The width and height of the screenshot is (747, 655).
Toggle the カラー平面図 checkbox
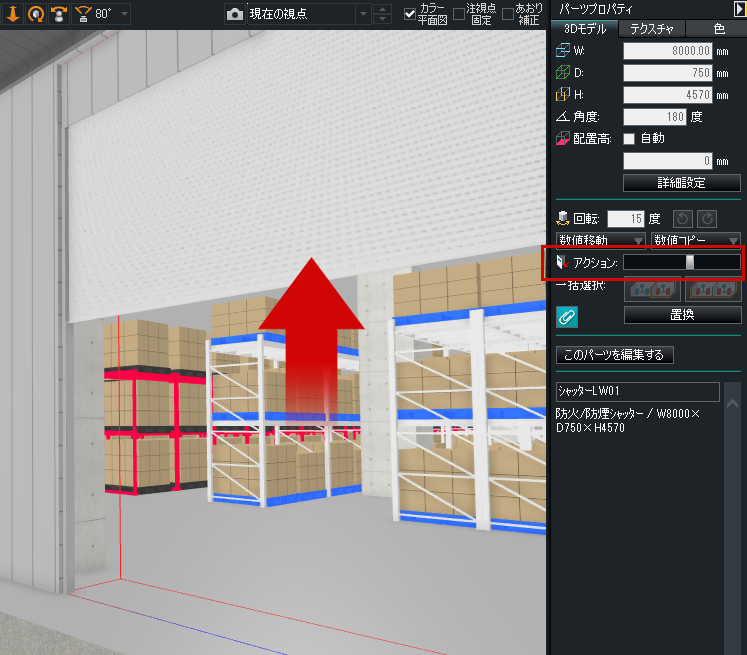410,14
